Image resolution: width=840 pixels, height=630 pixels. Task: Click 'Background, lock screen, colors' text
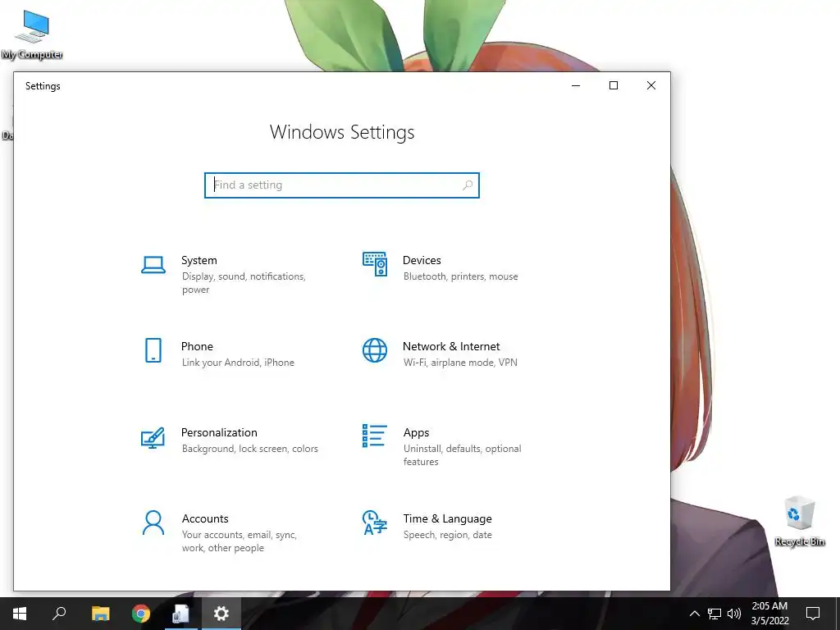(249, 449)
